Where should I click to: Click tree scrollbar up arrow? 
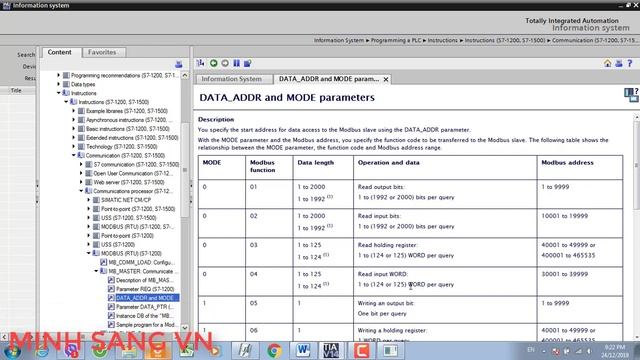[x=185, y=75]
